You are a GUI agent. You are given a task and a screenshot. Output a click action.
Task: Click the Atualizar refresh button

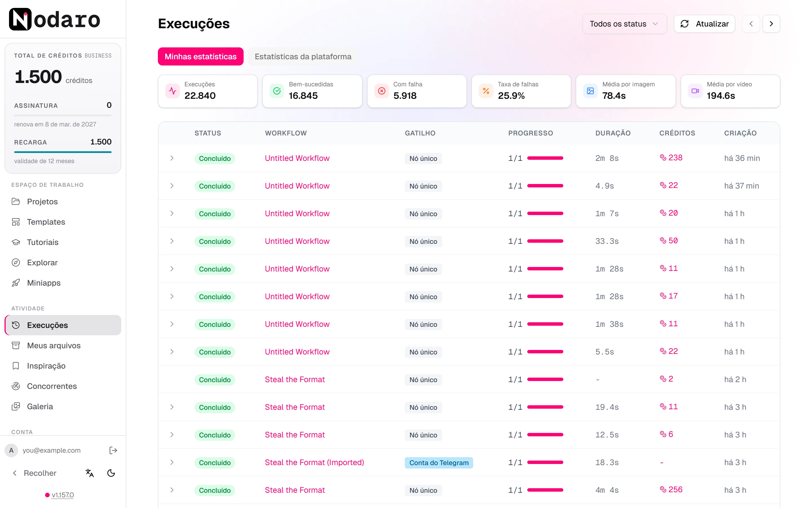pyautogui.click(x=704, y=24)
